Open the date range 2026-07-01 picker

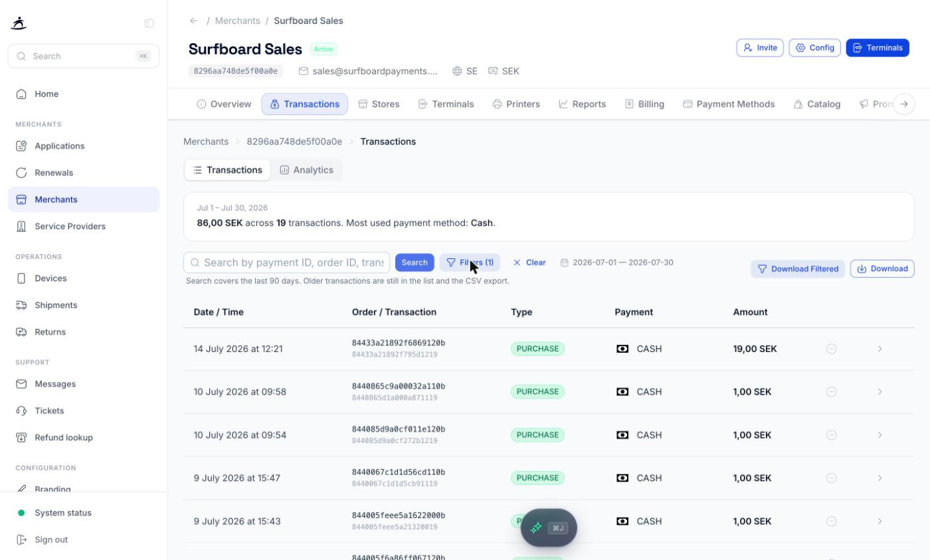[616, 262]
